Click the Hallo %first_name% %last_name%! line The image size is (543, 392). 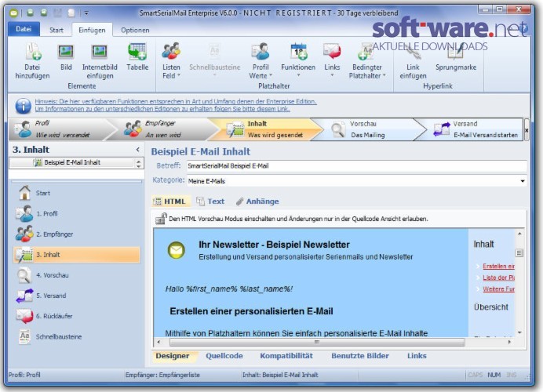[x=229, y=289]
